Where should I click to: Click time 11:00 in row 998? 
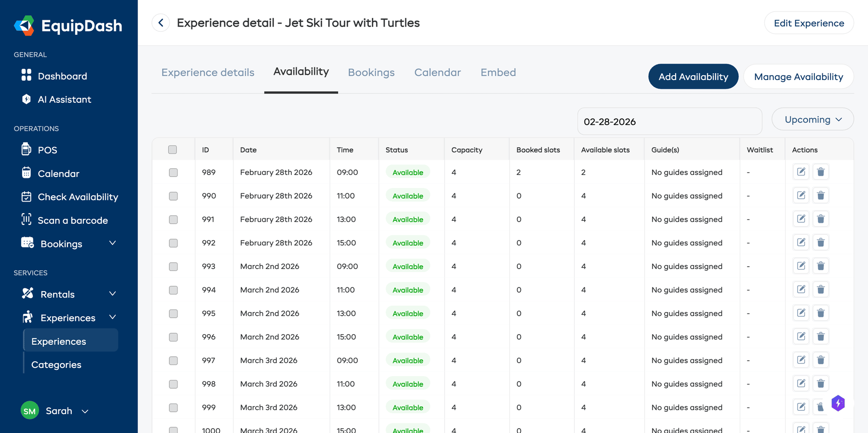[x=346, y=384]
